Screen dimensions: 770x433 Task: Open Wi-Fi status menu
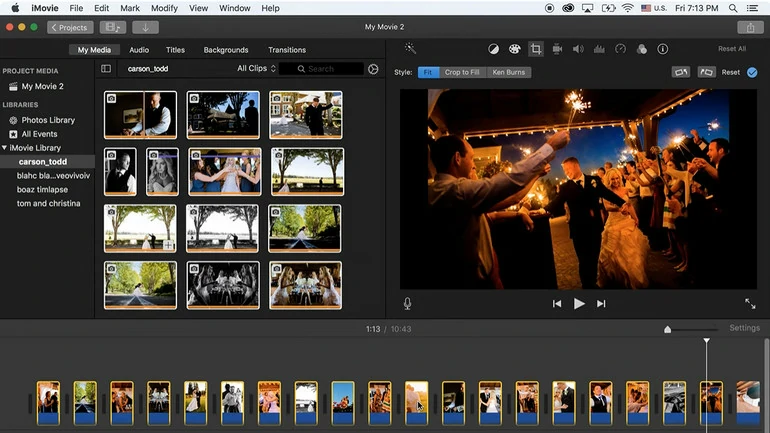point(627,8)
